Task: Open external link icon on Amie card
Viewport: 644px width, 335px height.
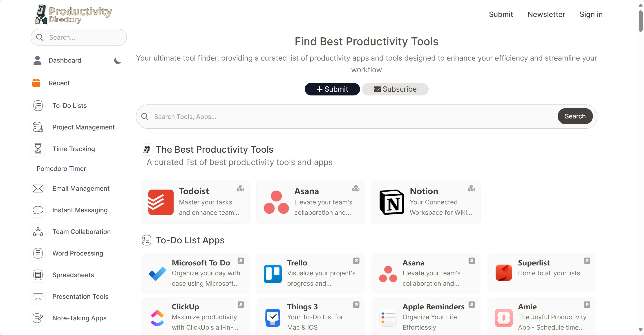Action: [587, 305]
